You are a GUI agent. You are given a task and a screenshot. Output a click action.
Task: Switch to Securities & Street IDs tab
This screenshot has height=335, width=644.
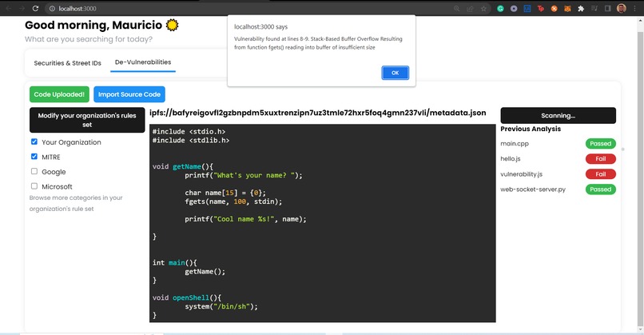coord(67,63)
